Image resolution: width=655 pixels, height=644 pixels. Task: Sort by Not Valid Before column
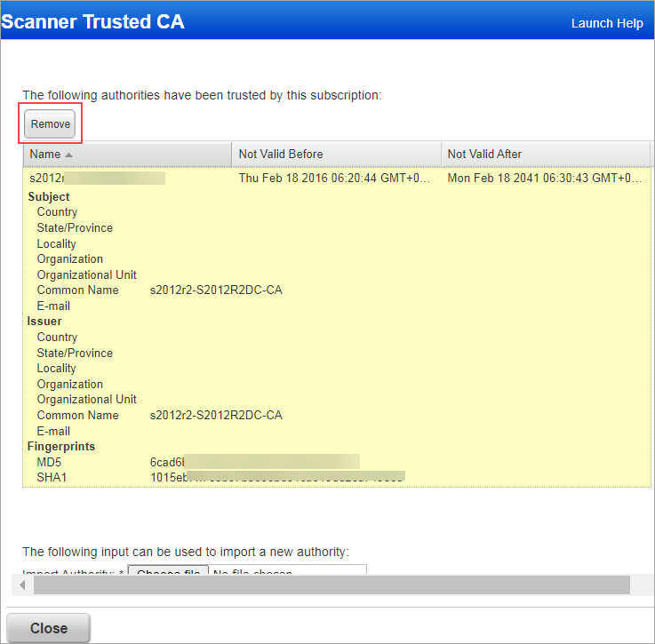(x=336, y=154)
